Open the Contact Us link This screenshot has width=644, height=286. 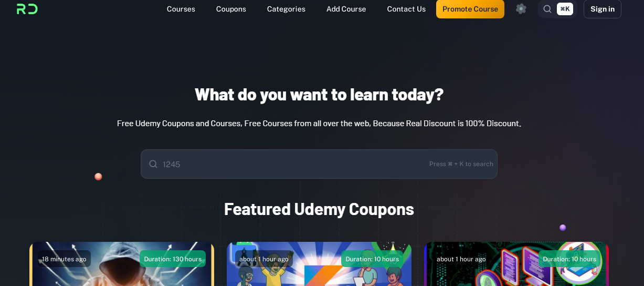coord(406,9)
